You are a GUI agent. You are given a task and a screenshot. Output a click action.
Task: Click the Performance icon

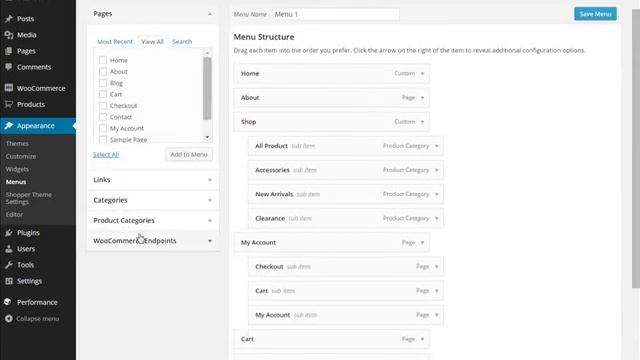click(8, 302)
